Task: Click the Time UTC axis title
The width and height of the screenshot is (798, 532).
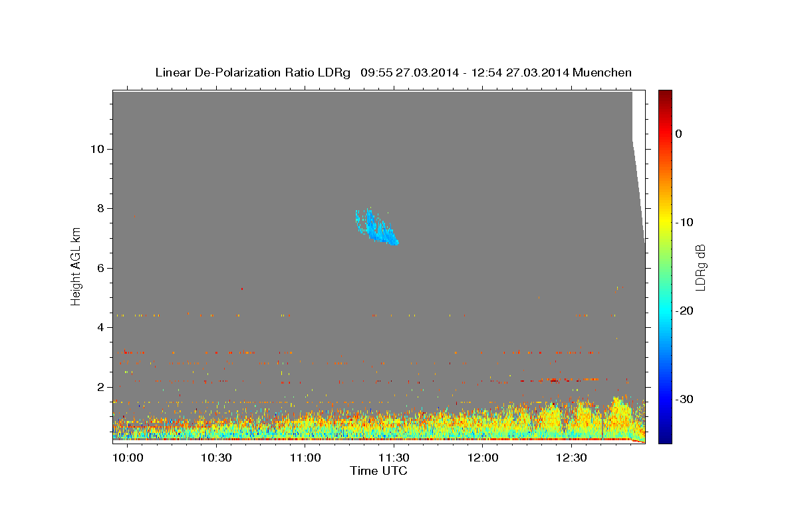Action: [x=378, y=471]
